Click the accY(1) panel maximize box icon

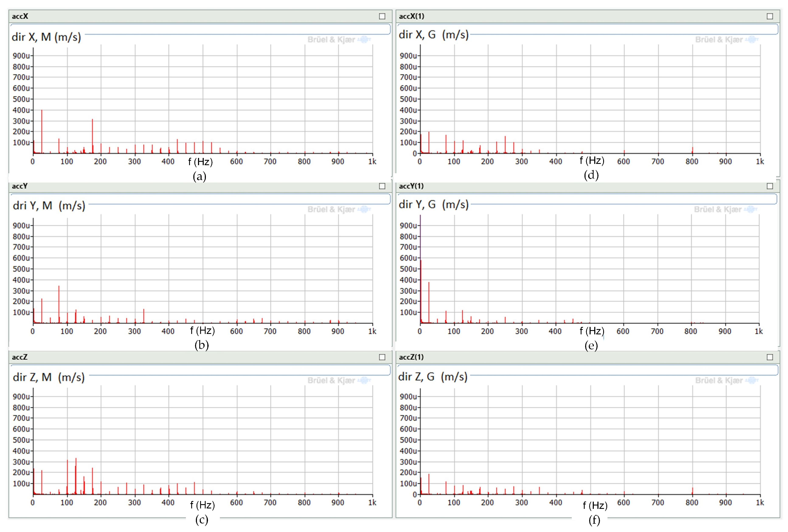(x=770, y=186)
